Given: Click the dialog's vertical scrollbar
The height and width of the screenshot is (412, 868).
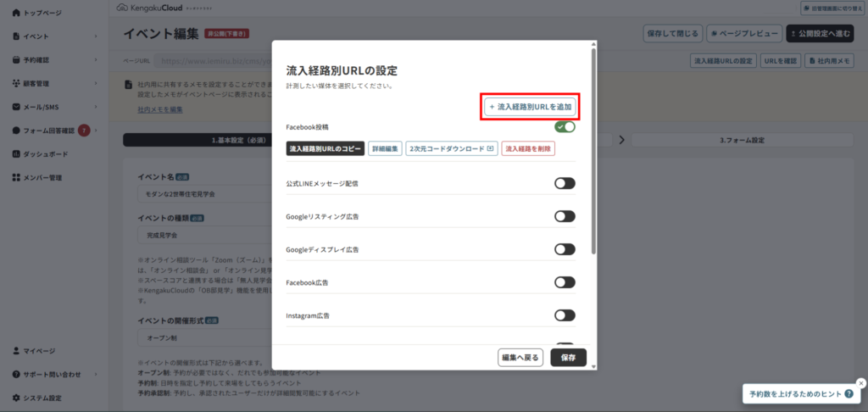Looking at the screenshot, I should [593, 153].
